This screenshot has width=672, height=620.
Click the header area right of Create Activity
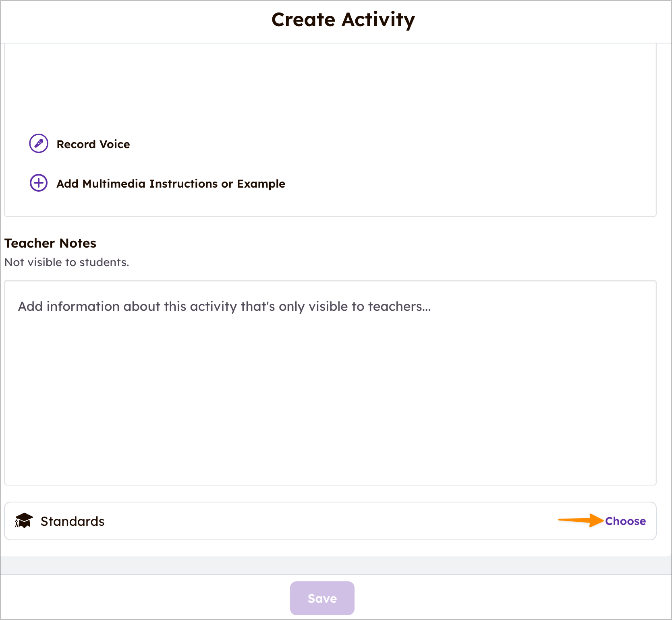[x=544, y=20]
